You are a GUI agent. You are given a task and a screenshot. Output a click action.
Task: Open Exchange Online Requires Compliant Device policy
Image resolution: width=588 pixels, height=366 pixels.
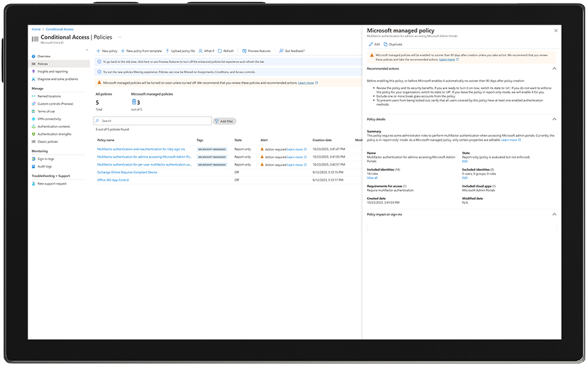127,173
